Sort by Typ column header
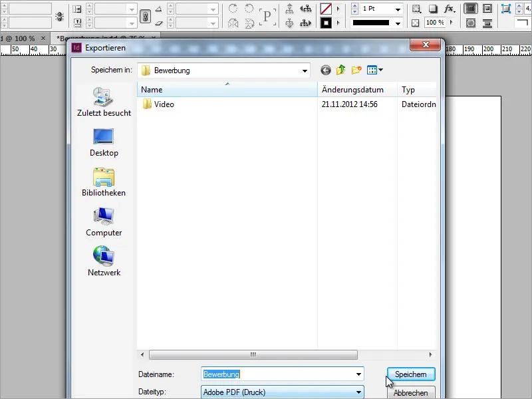The height and width of the screenshot is (399, 532). [417, 90]
